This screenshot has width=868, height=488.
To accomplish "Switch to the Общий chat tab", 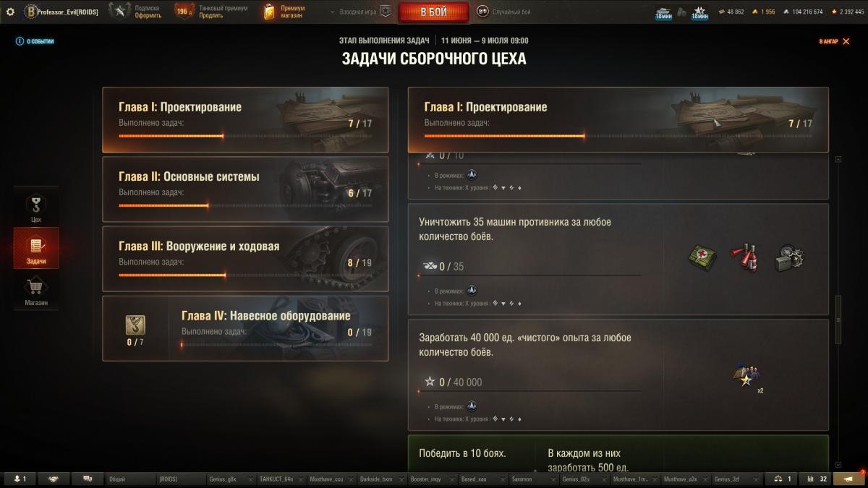I will (x=130, y=479).
